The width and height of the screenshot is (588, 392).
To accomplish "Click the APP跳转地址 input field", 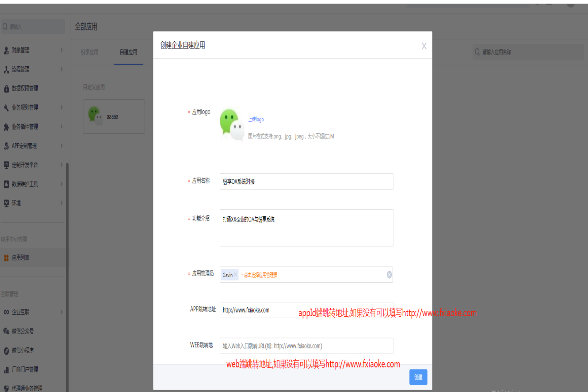I will point(306,310).
